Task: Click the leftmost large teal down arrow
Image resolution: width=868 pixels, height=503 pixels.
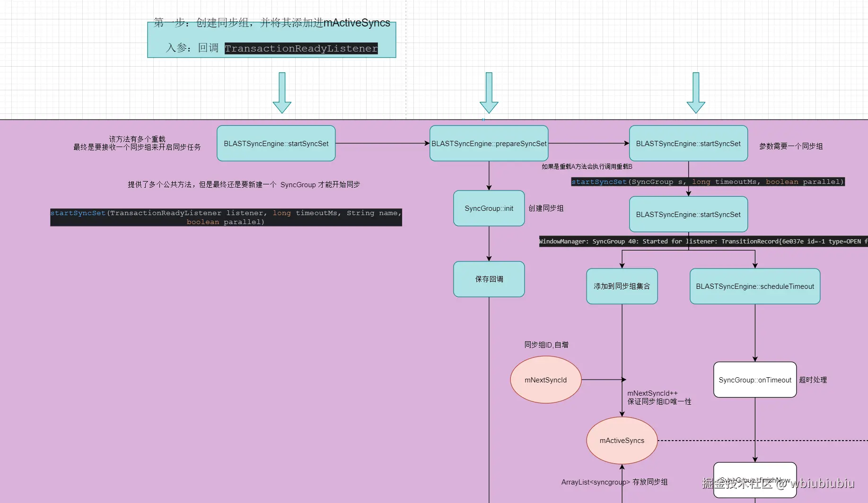Action: click(x=281, y=93)
